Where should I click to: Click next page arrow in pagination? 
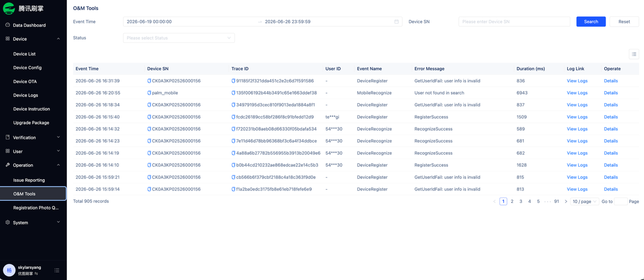click(566, 202)
